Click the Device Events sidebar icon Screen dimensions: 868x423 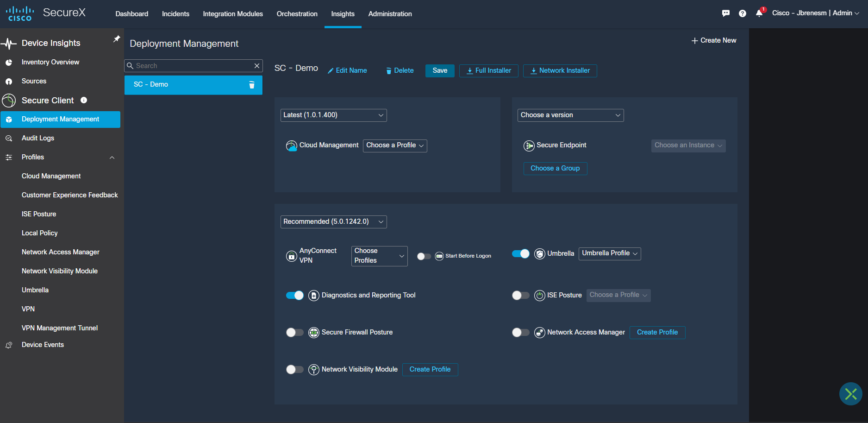[9, 345]
